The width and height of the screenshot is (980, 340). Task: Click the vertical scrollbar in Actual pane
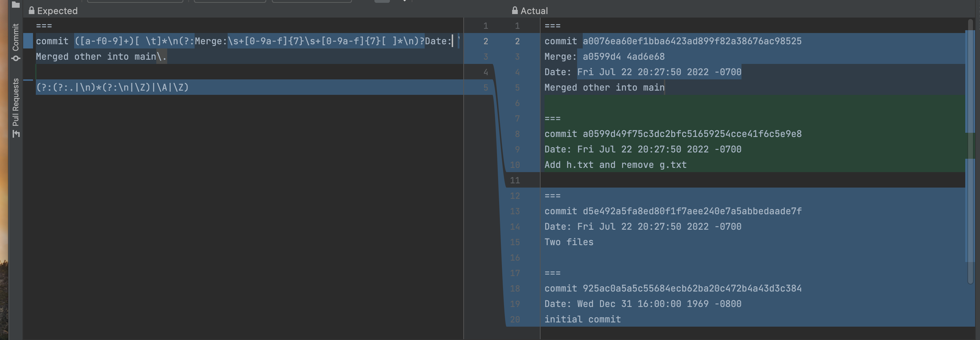pos(971,152)
